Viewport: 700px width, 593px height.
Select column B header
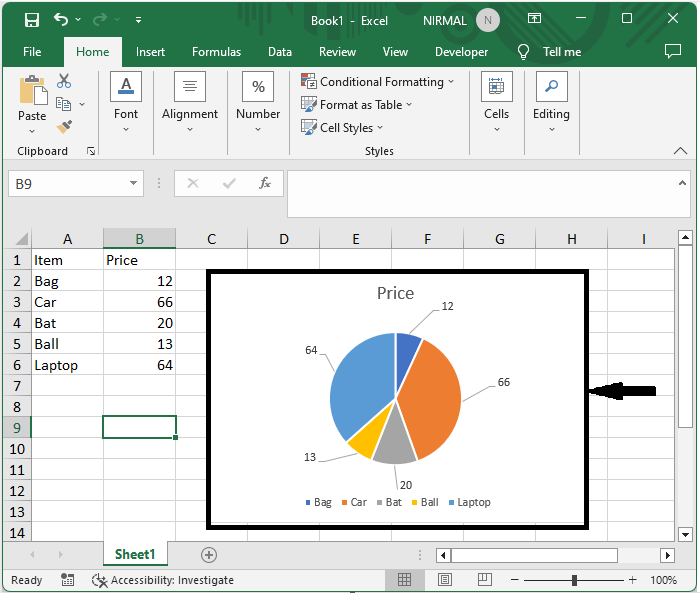(x=139, y=239)
